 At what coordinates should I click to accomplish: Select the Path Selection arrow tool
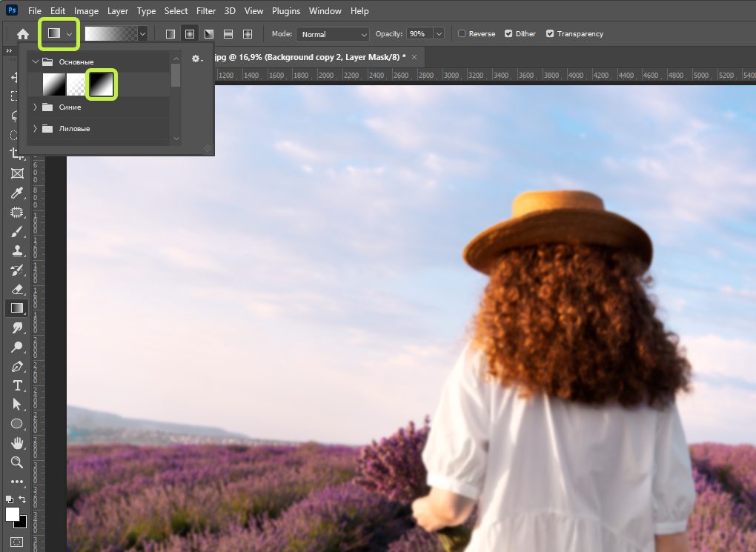click(x=17, y=404)
